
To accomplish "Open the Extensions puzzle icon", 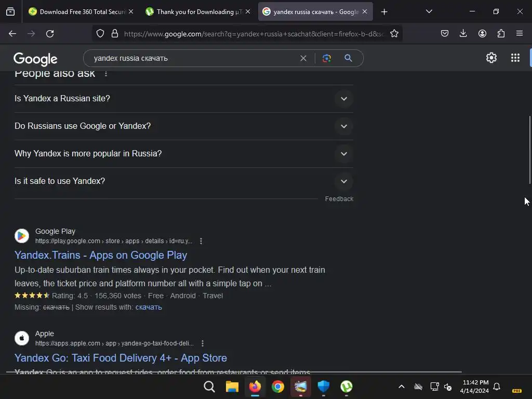I will pos(501,34).
